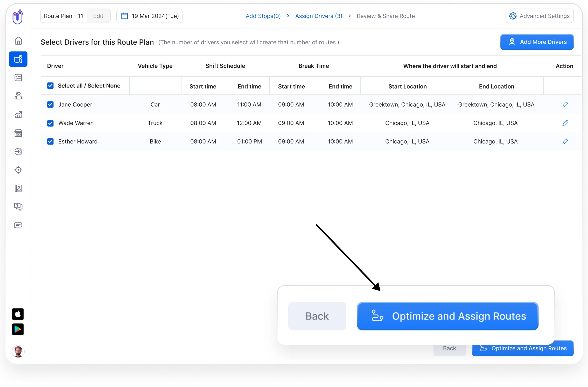Click the Upper app logo icon

(x=18, y=17)
